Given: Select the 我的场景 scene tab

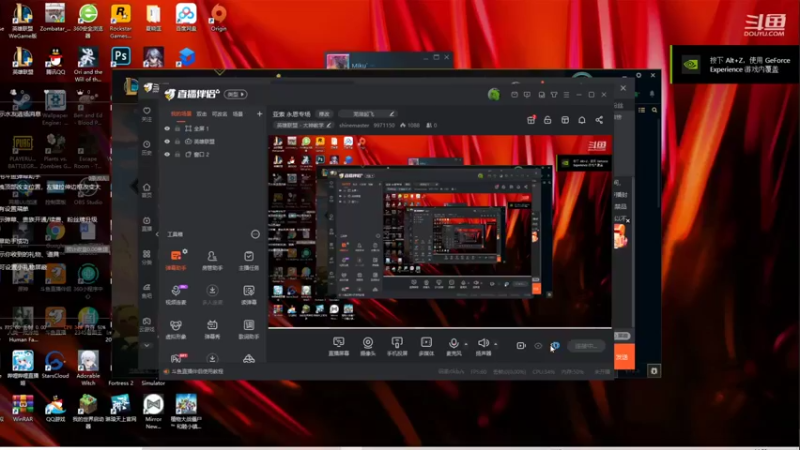Looking at the screenshot, I should [x=181, y=114].
